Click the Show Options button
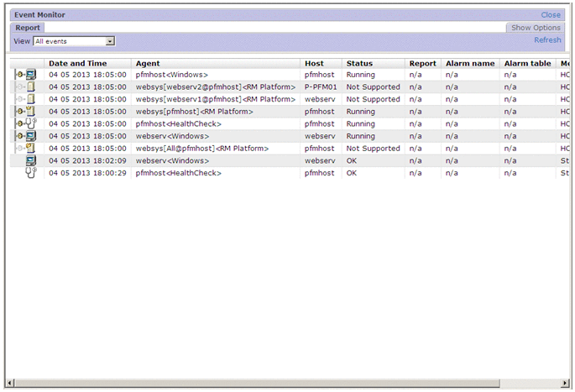The width and height of the screenshot is (575, 392). (536, 28)
